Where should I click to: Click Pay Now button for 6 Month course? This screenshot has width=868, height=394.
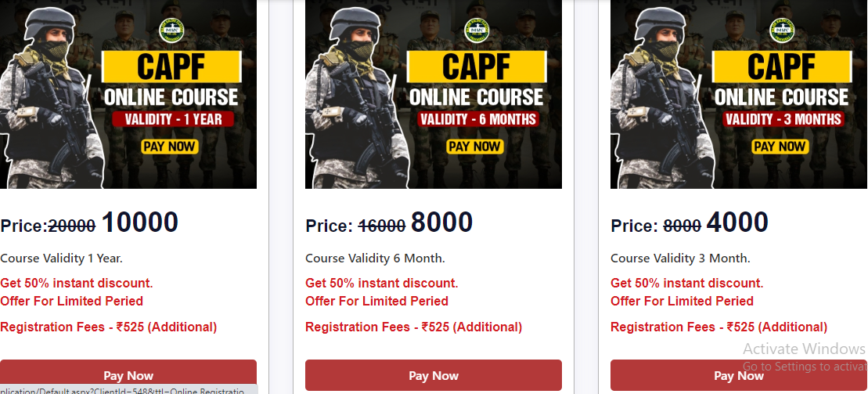tap(434, 375)
